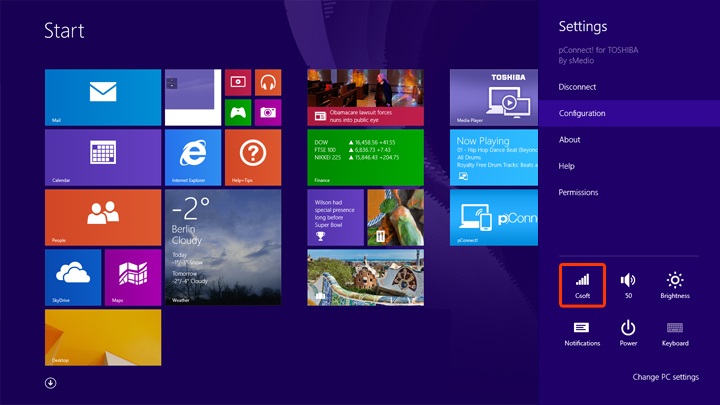The width and height of the screenshot is (720, 405).
Task: Show all apps with down arrow
Action: (51, 382)
